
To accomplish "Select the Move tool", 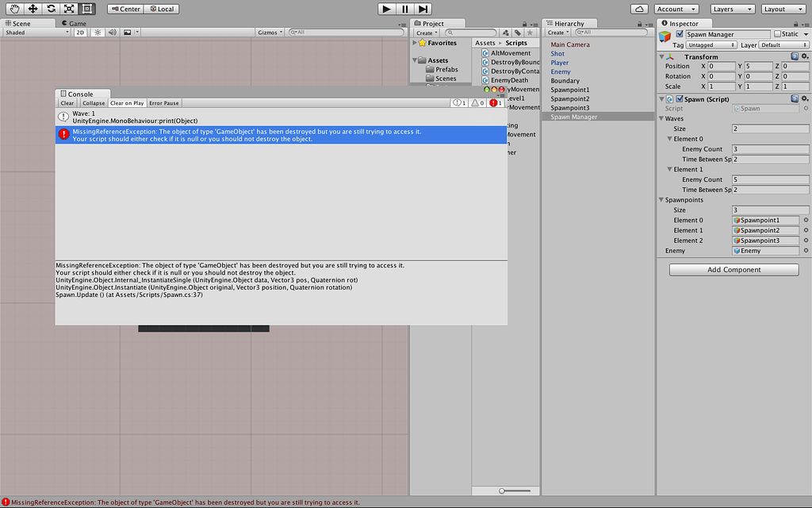I will pyautogui.click(x=32, y=9).
